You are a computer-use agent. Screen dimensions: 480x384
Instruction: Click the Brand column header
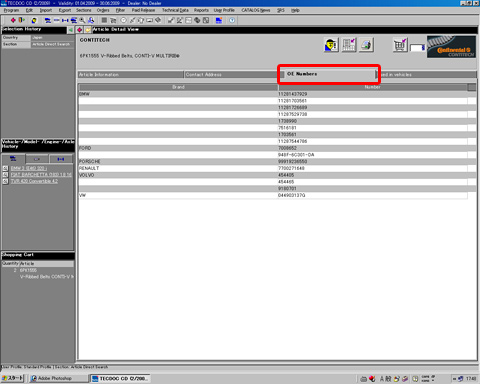[178, 87]
